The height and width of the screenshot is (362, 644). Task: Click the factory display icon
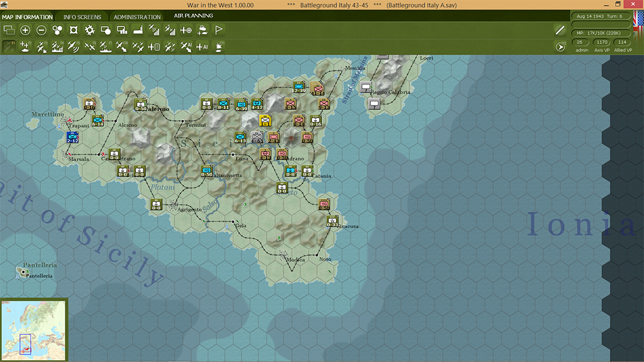coord(138,30)
